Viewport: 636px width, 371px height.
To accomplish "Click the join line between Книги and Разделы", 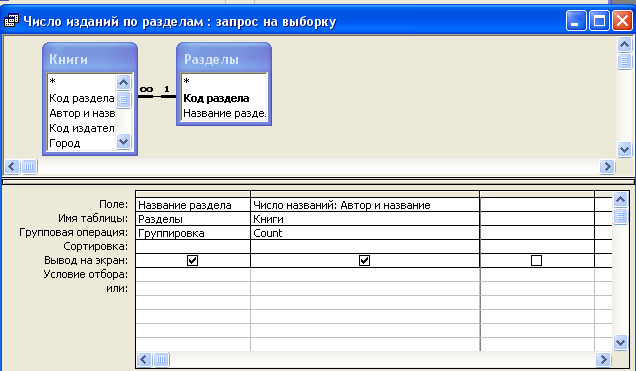I will coord(157,96).
